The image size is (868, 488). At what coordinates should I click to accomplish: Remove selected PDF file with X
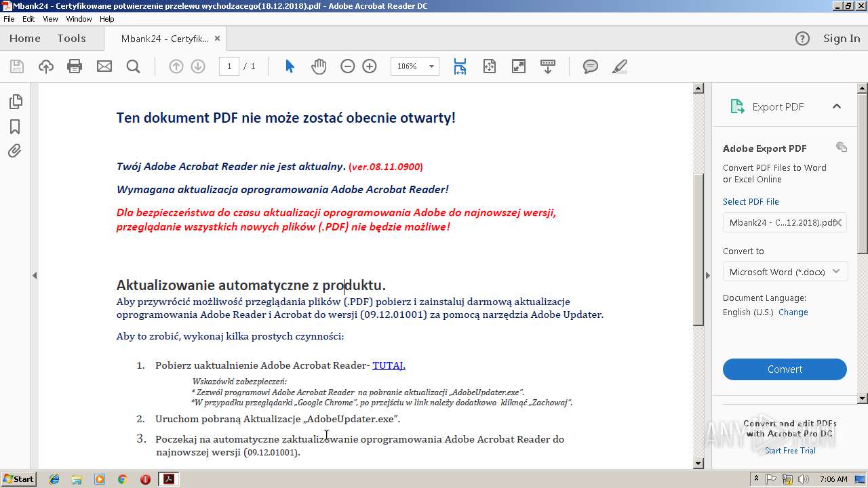[x=838, y=222]
